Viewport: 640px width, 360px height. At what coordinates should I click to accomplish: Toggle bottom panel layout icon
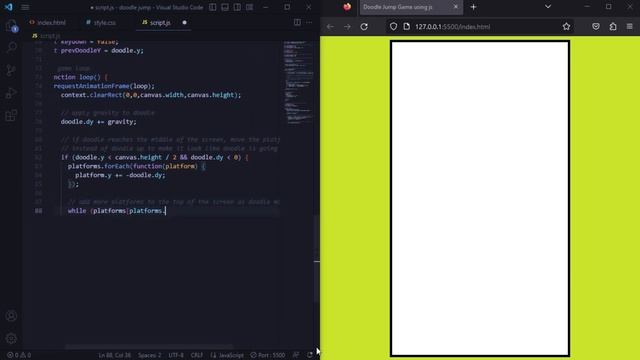(225, 7)
